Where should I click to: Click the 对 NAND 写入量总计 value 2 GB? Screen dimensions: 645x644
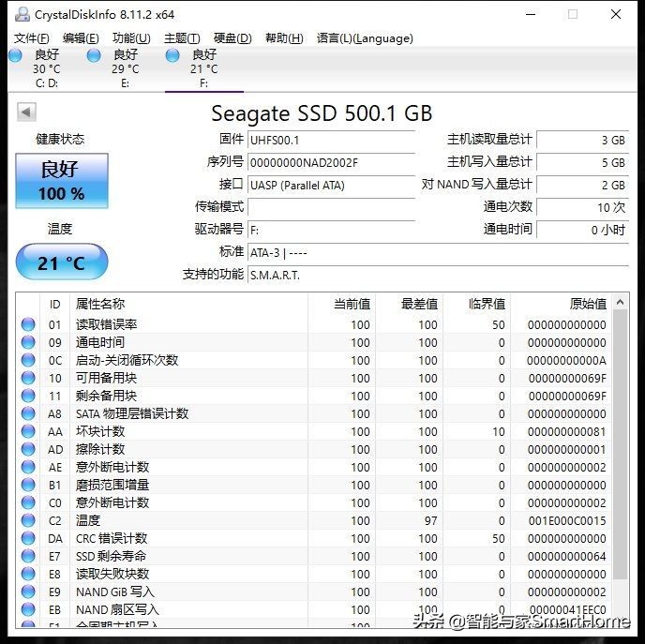[583, 185]
